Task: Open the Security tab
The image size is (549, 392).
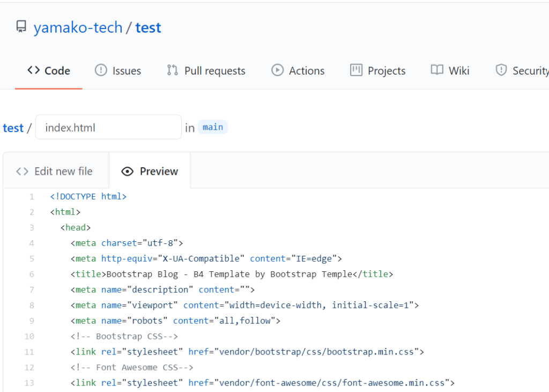Action: [x=522, y=71]
